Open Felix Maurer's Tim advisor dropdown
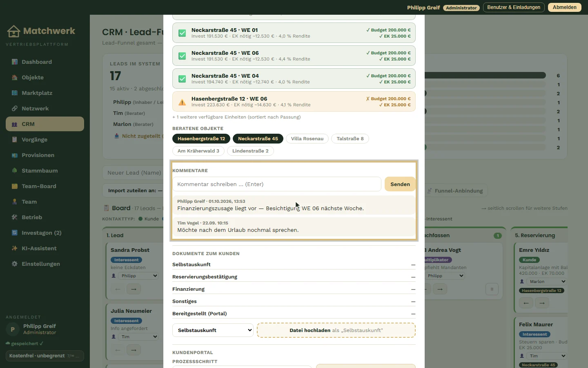 (547, 356)
